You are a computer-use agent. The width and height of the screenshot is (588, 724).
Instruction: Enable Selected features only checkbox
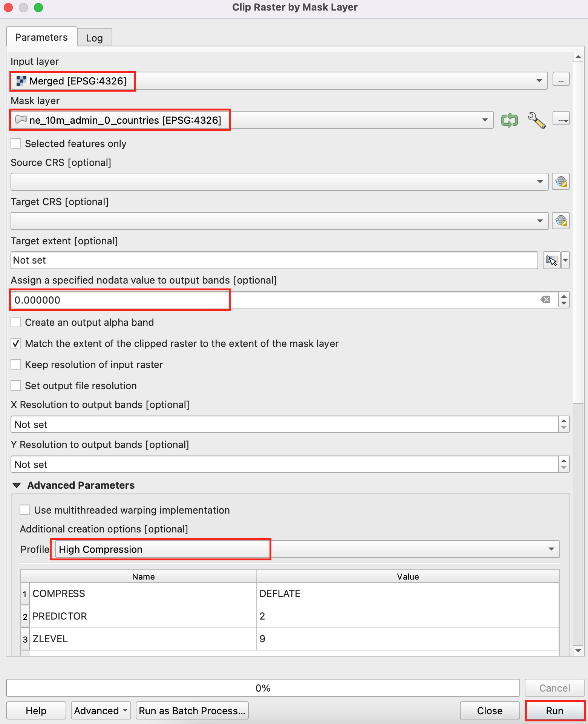(16, 144)
